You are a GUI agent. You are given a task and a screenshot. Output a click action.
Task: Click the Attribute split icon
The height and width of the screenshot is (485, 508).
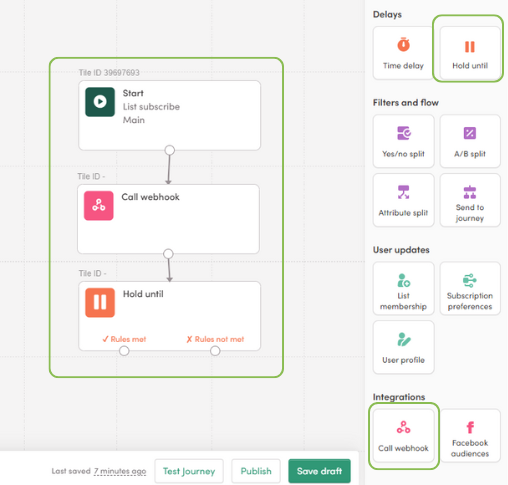[403, 192]
